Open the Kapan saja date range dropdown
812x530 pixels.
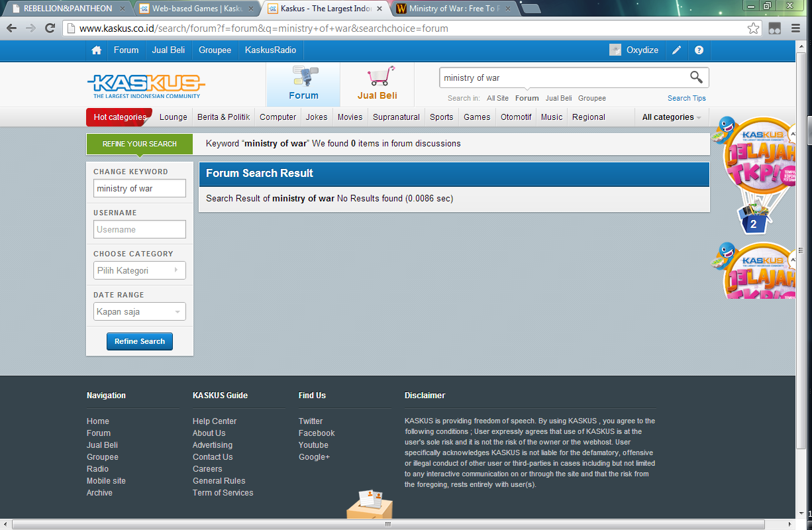coord(140,311)
